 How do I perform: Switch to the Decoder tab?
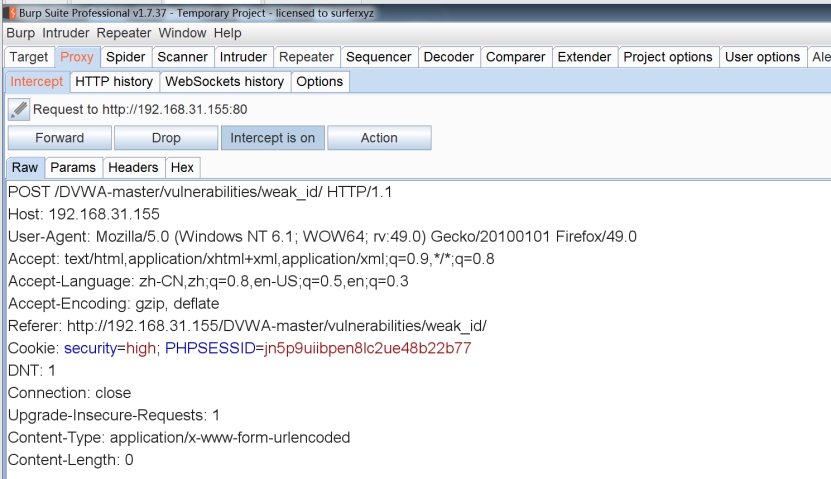point(449,57)
